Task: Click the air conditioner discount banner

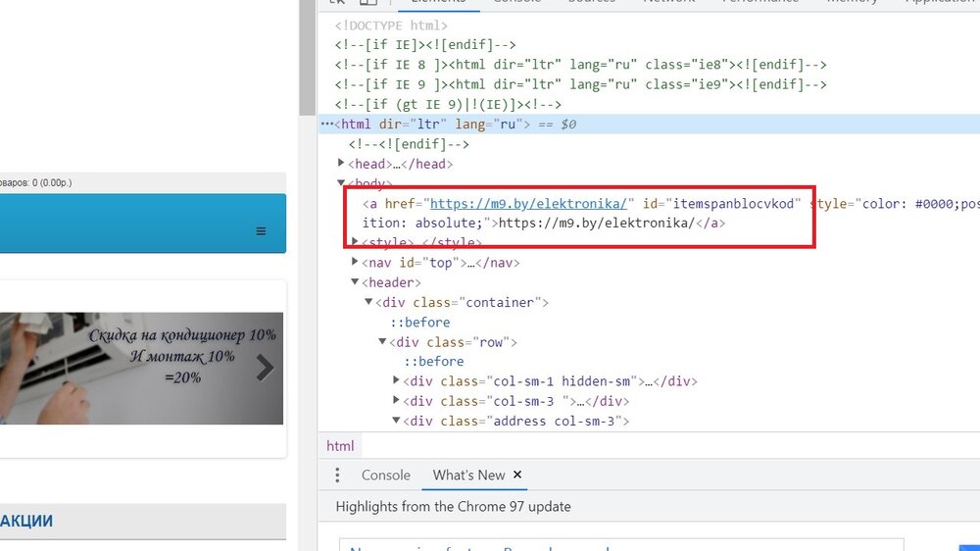Action: tap(137, 368)
